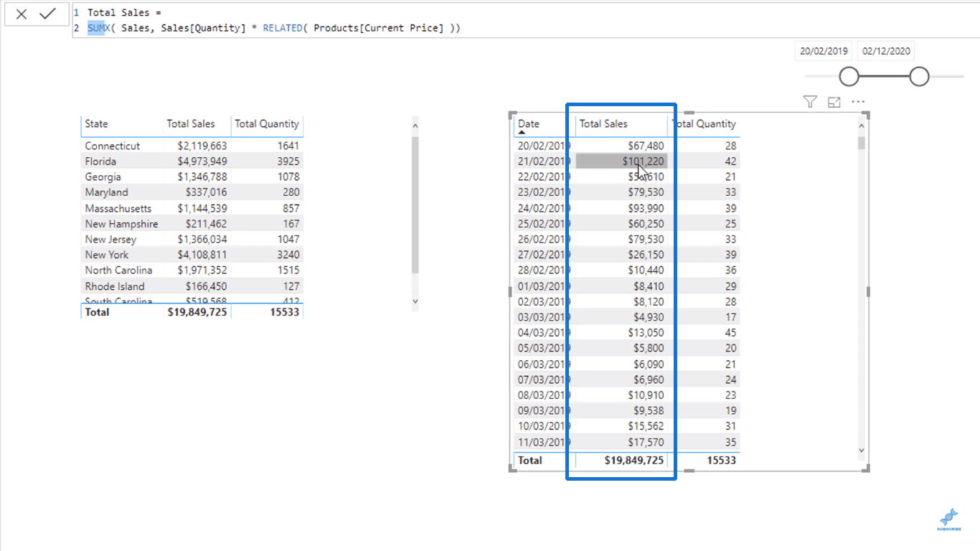Click the highlighted $101,220 sales cell
This screenshot has width=980, height=551.
(x=621, y=161)
